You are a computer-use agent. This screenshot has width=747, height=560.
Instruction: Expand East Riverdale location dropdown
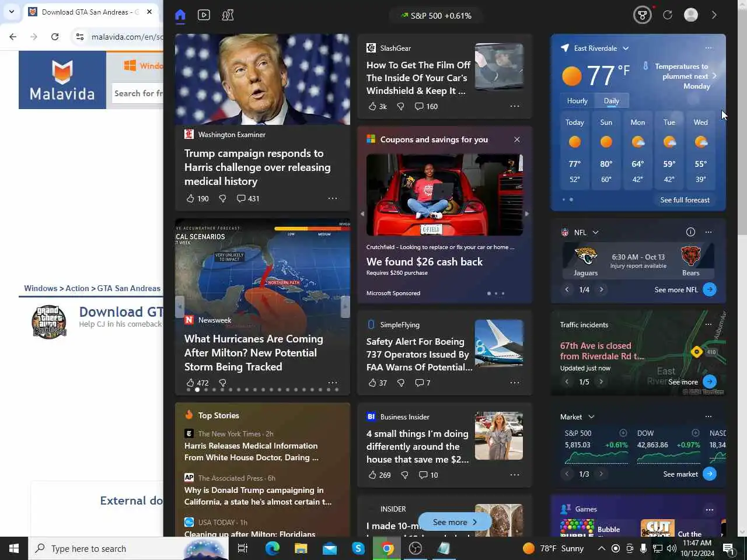pyautogui.click(x=626, y=48)
